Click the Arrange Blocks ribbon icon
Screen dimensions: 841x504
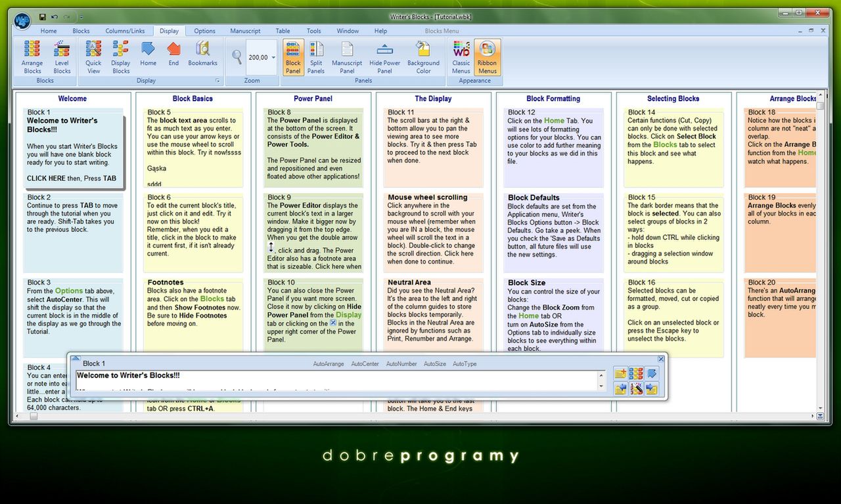point(32,57)
